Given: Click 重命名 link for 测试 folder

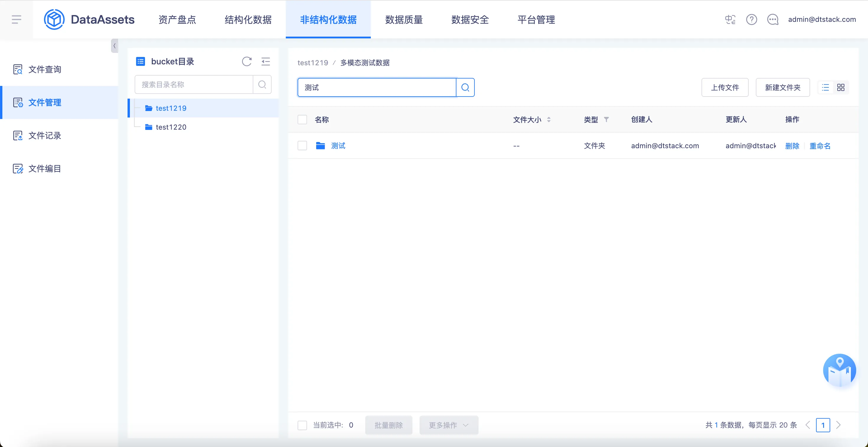Looking at the screenshot, I should [820, 146].
